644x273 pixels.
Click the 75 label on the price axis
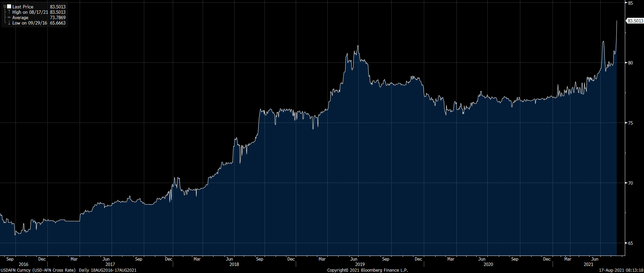(x=630, y=123)
